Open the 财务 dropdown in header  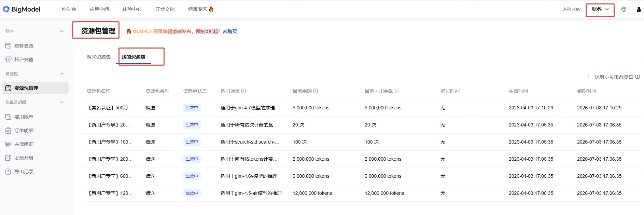click(600, 10)
